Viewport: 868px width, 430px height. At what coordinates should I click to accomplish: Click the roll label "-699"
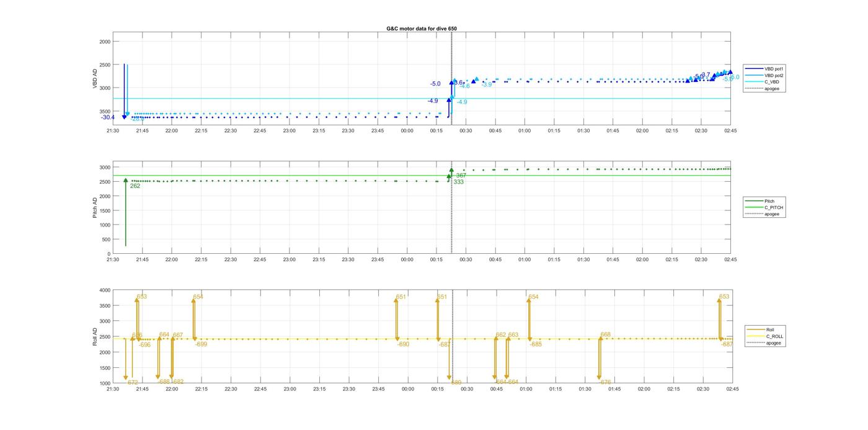point(201,344)
